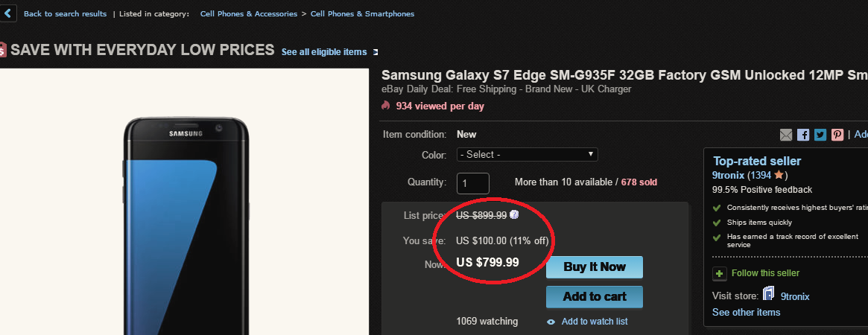
Task: Go back to search results
Action: click(65, 13)
